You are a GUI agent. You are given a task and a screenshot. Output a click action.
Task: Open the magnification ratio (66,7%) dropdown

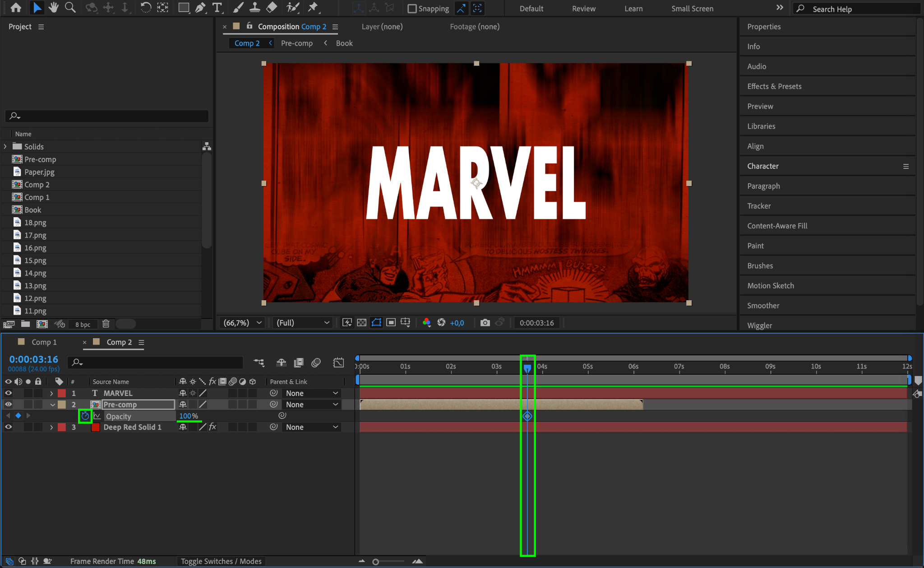click(243, 322)
